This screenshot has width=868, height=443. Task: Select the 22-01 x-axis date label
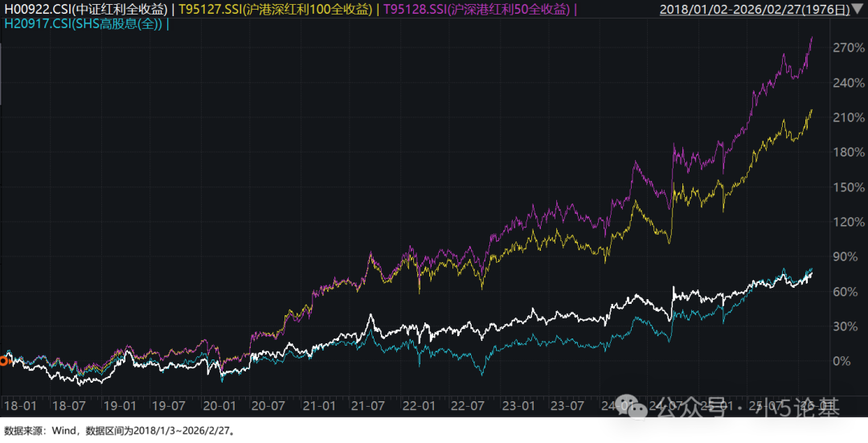click(x=418, y=406)
